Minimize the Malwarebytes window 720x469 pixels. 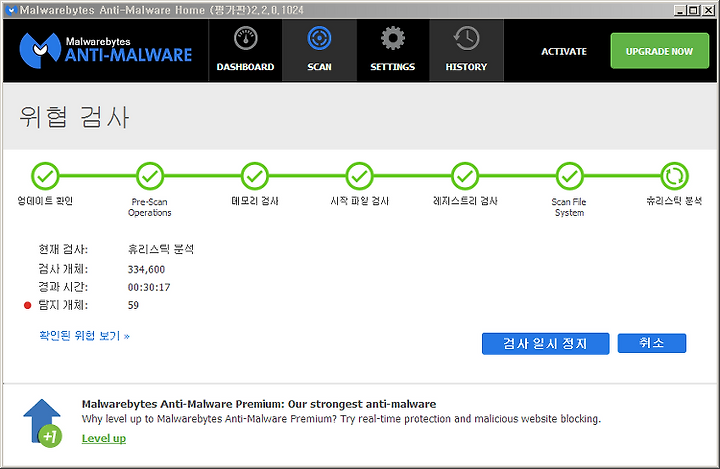pyautogui.click(x=681, y=10)
